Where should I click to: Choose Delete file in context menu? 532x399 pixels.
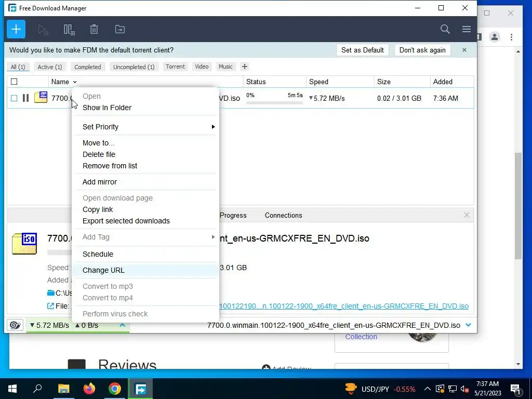tap(145, 154)
